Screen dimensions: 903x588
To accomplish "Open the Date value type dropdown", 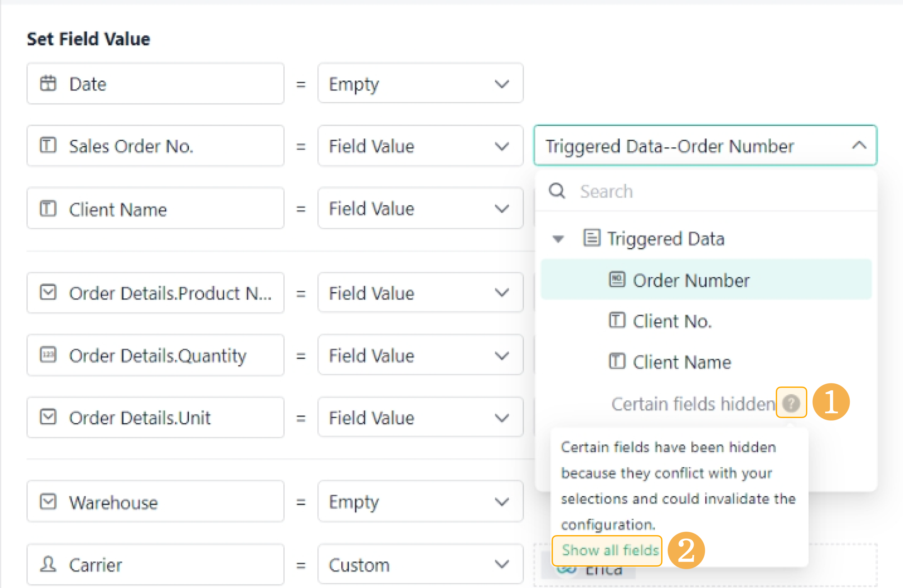I will (x=420, y=83).
